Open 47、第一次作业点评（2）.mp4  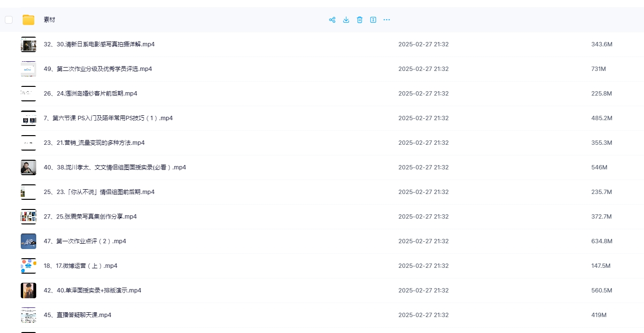click(85, 241)
